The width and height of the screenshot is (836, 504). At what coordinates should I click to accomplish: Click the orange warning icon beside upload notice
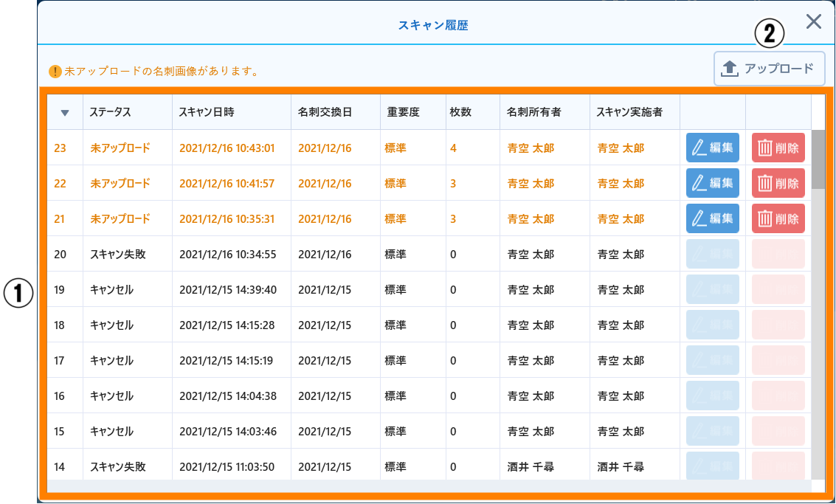[x=55, y=72]
